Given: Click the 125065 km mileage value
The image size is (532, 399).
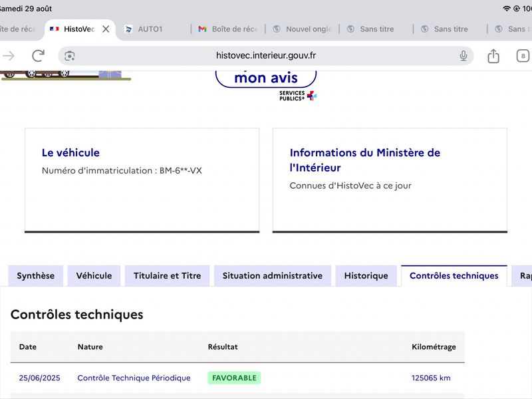Looking at the screenshot, I should 431,378.
